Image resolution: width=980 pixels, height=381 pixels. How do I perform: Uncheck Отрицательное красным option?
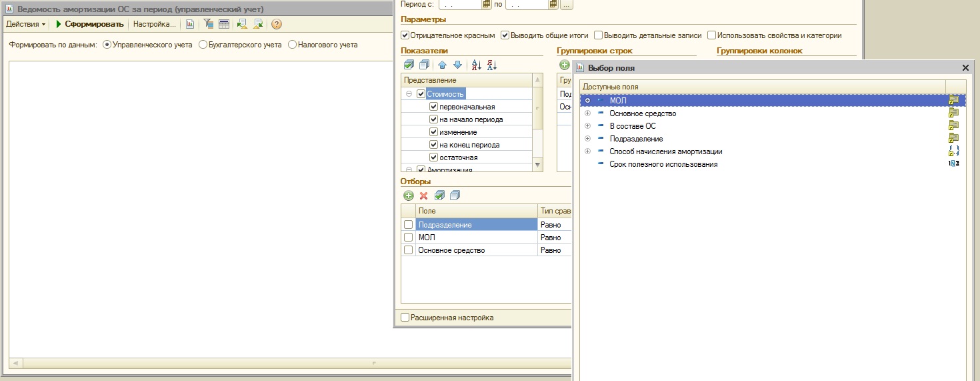pyautogui.click(x=405, y=35)
